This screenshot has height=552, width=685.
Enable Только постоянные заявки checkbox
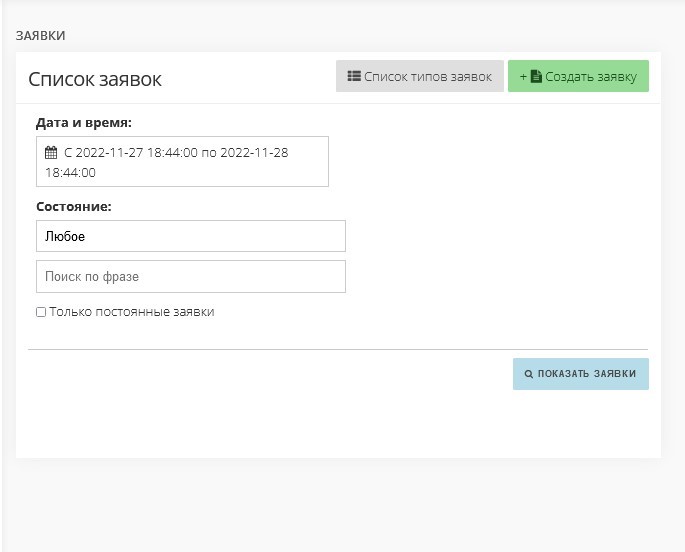[x=41, y=312]
